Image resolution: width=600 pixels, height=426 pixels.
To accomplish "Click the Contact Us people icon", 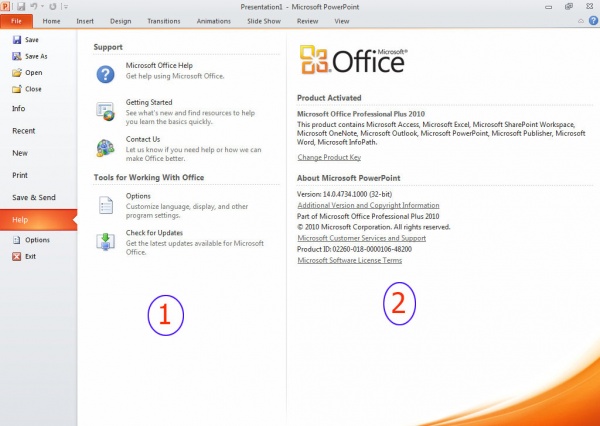I will (105, 149).
